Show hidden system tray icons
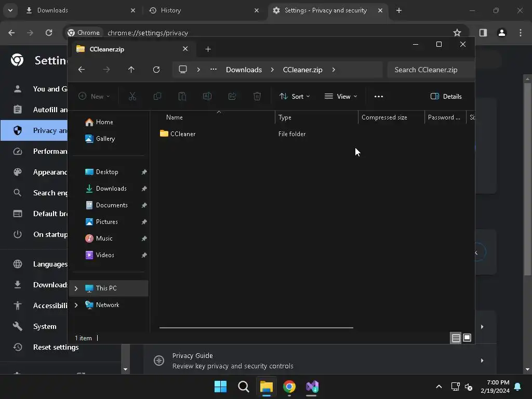Viewport: 532px width, 399px height. click(x=438, y=387)
